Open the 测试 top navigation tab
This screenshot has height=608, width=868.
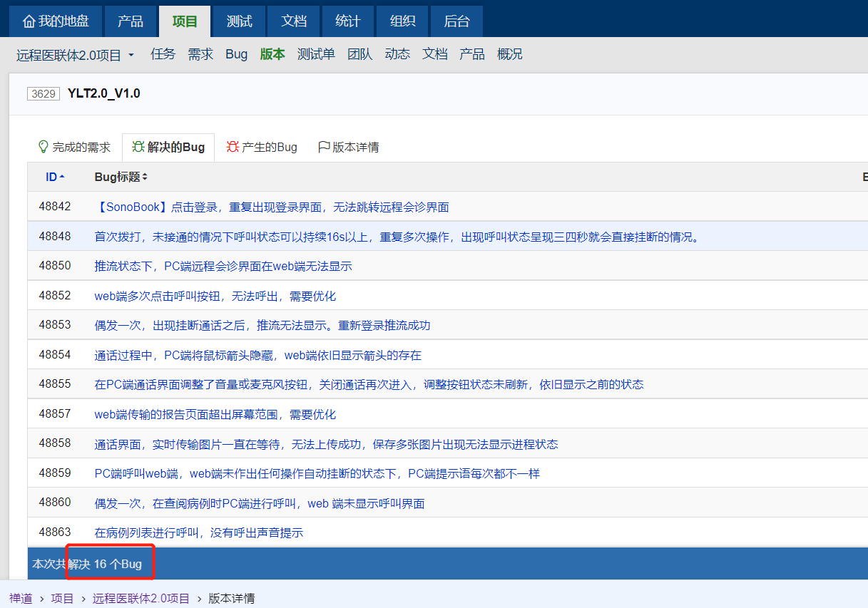point(239,21)
